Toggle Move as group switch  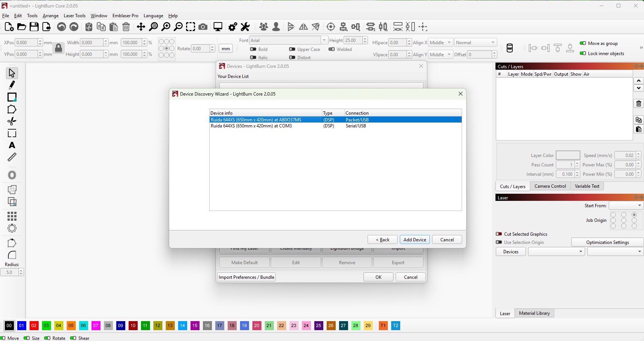pyautogui.click(x=583, y=43)
